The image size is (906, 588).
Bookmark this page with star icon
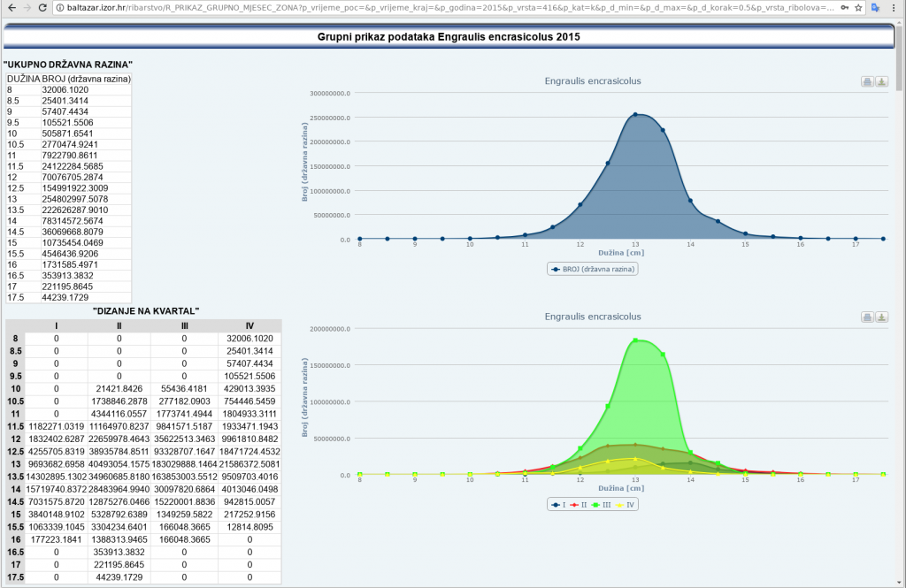pyautogui.click(x=858, y=8)
